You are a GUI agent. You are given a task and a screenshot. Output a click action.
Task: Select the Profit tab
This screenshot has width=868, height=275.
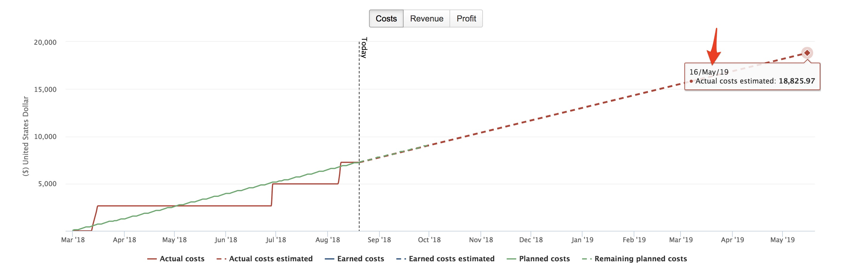click(x=466, y=18)
